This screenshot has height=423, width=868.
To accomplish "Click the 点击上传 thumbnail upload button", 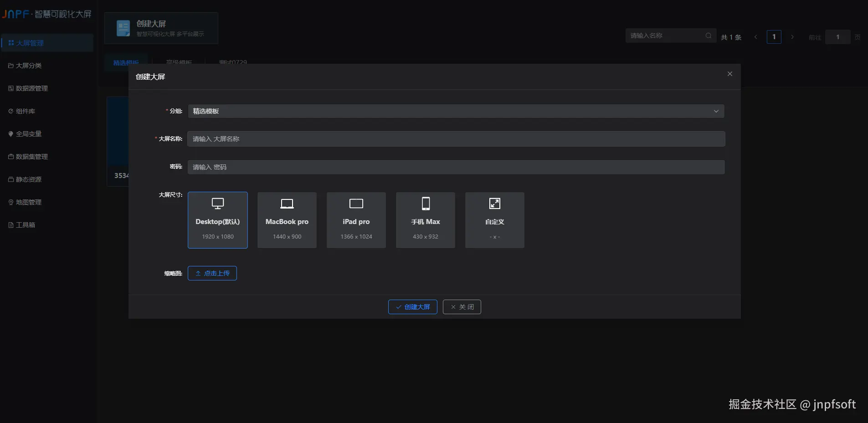I will [212, 273].
